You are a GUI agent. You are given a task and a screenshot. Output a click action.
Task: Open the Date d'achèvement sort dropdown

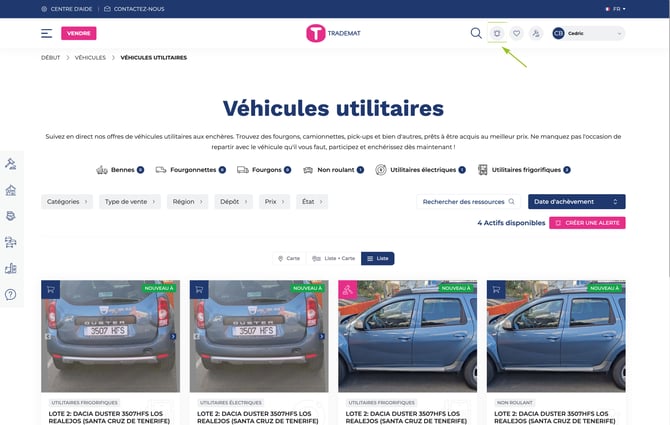(576, 202)
